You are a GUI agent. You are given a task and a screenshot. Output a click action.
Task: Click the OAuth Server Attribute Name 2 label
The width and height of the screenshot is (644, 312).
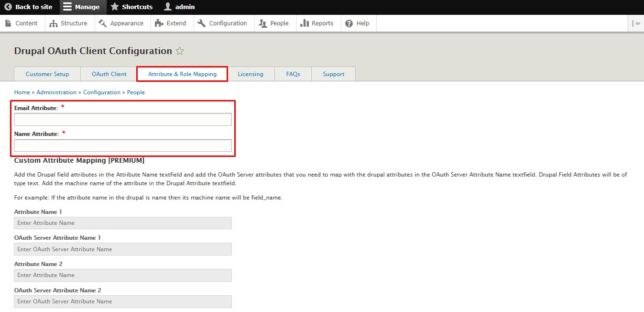point(58,290)
